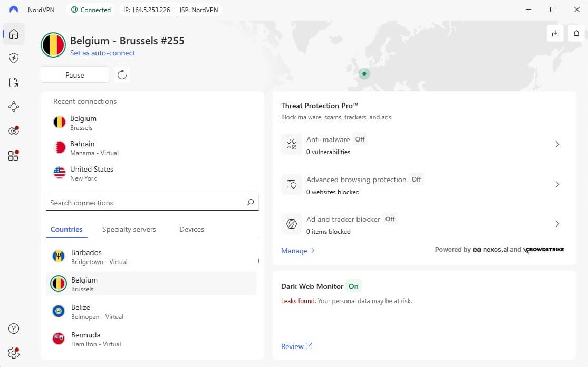Viewport: 588px width, 367px height.
Task: Click the Connected status indicator
Action: pos(91,10)
